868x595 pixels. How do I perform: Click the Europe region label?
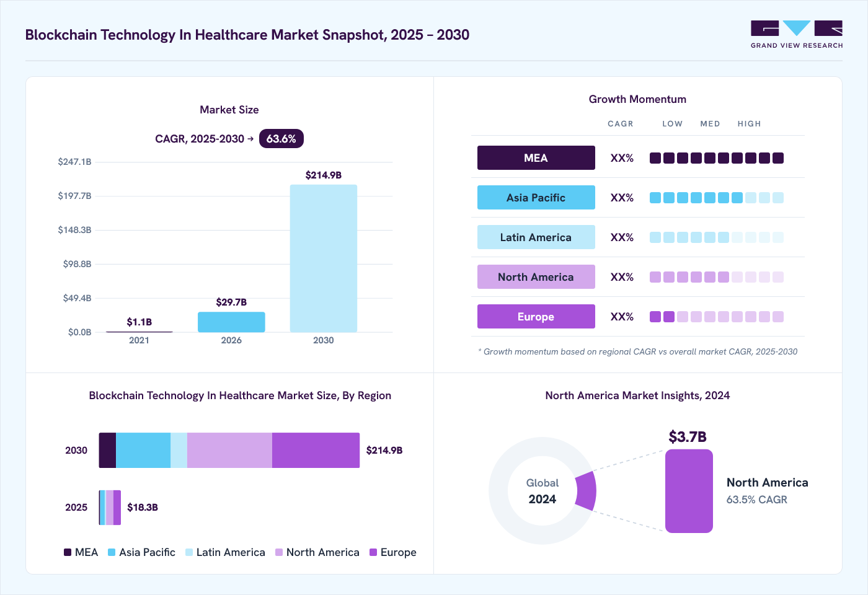tap(536, 317)
